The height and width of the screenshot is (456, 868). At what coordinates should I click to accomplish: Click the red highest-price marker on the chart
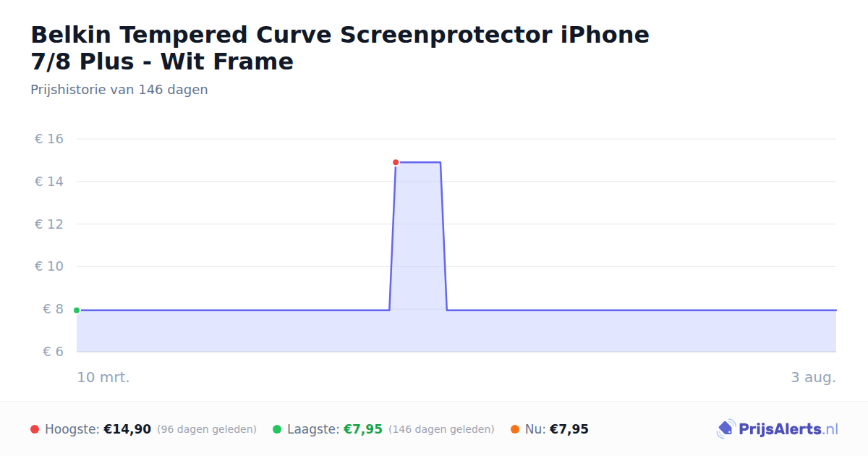tap(396, 162)
